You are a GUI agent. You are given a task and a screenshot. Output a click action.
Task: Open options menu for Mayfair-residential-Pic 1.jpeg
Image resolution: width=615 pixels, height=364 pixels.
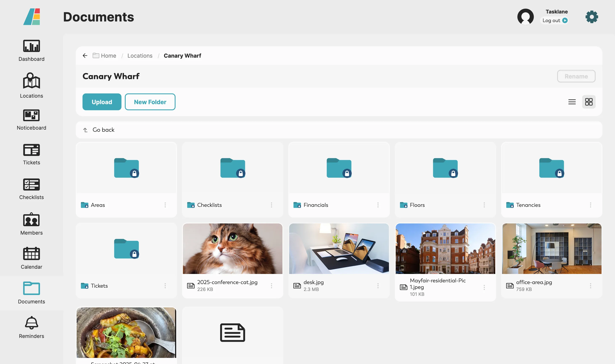click(484, 287)
